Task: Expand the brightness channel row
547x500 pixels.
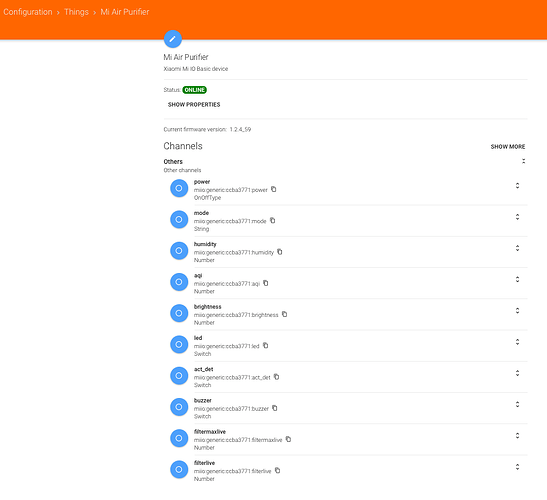Action: click(517, 311)
